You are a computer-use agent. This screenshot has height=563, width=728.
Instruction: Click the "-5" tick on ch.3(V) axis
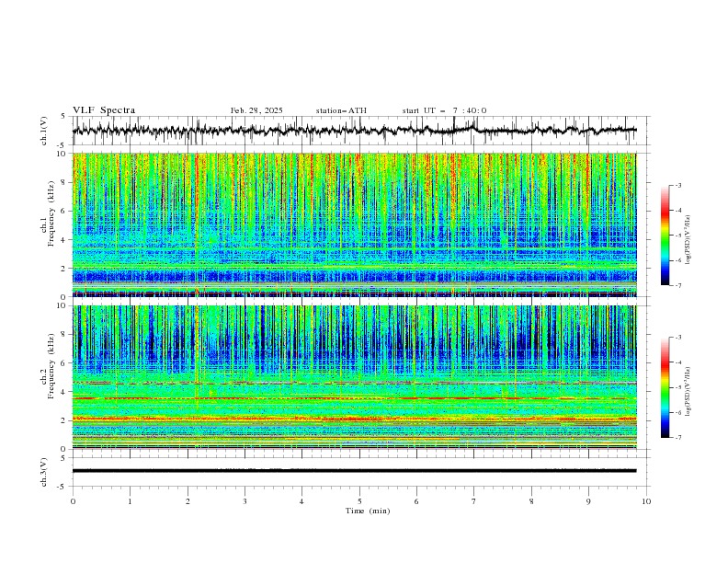click(63, 487)
